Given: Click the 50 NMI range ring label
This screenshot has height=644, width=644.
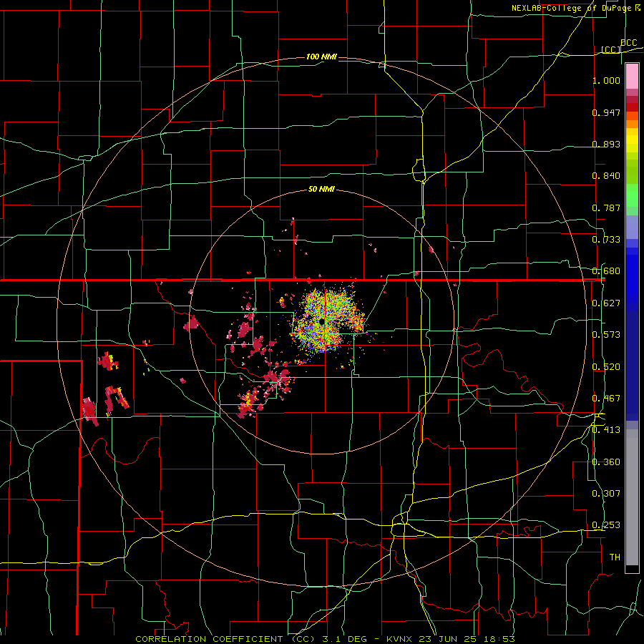Looking at the screenshot, I should coord(321,189).
